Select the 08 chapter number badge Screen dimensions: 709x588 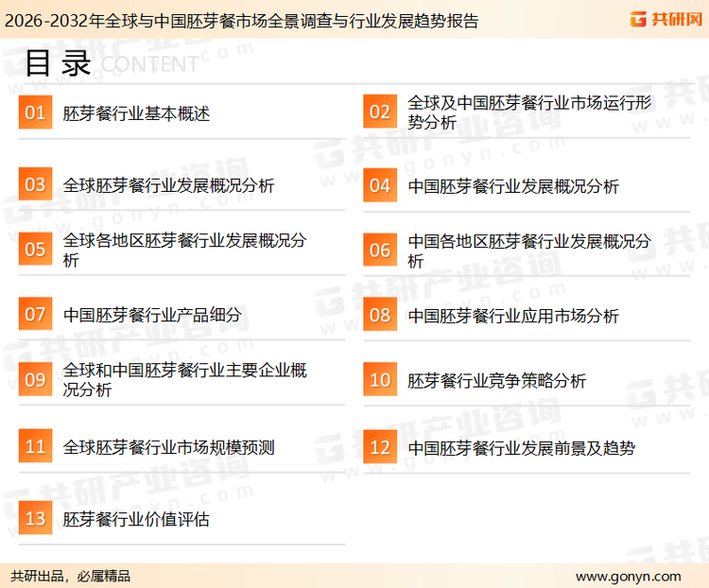coord(379,316)
